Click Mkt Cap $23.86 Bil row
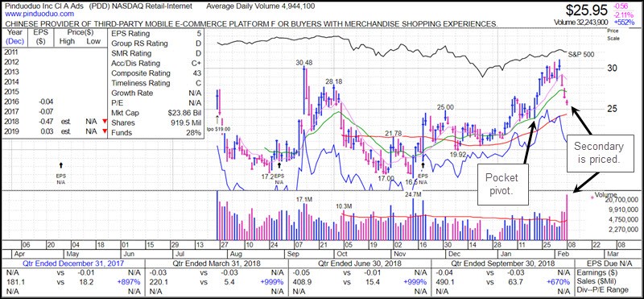 click(156, 113)
